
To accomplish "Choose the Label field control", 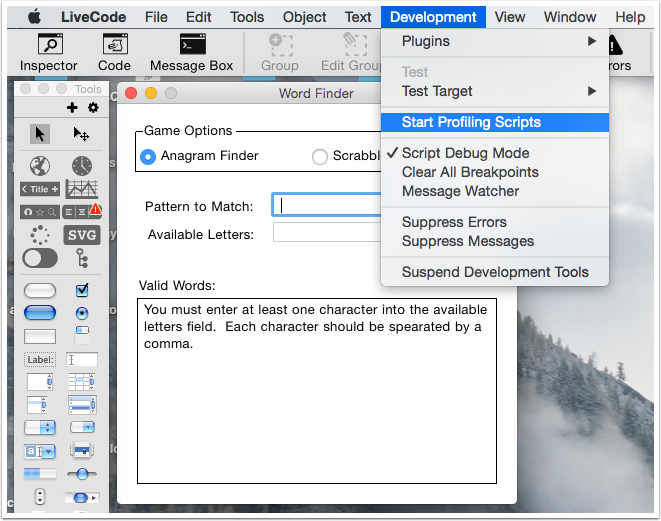I will [40, 360].
